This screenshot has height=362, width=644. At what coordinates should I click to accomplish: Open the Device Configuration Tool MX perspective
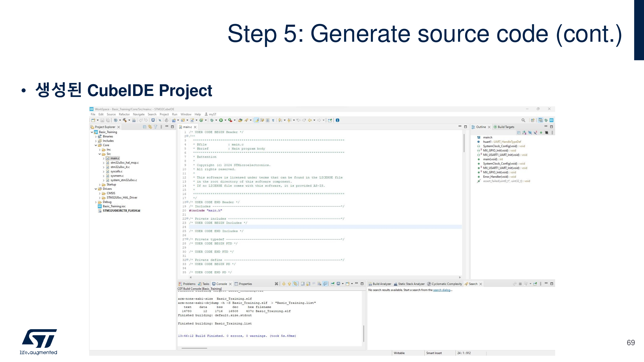551,120
